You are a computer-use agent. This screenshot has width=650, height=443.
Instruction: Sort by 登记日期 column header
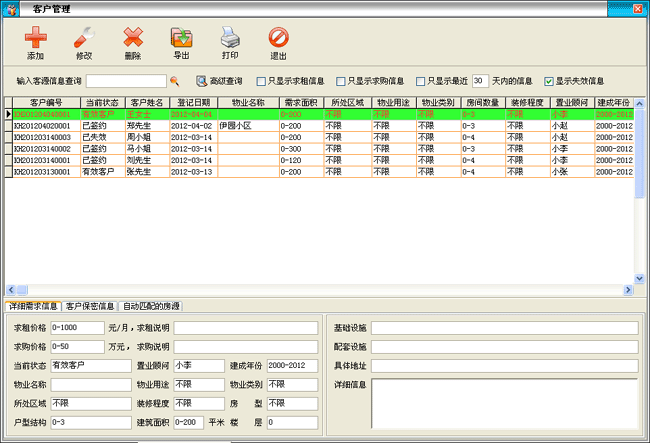(x=193, y=102)
